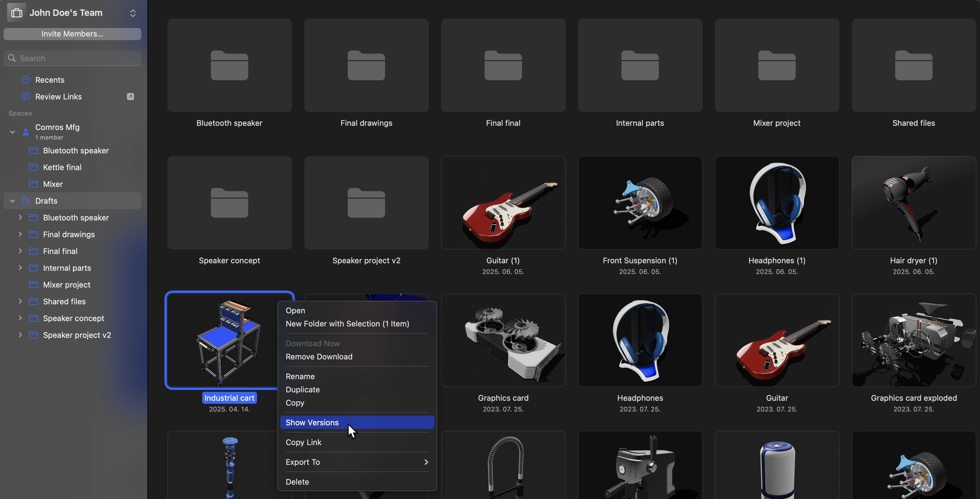Click the Comros Mfg person icon
This screenshot has height=499, width=980.
(25, 132)
